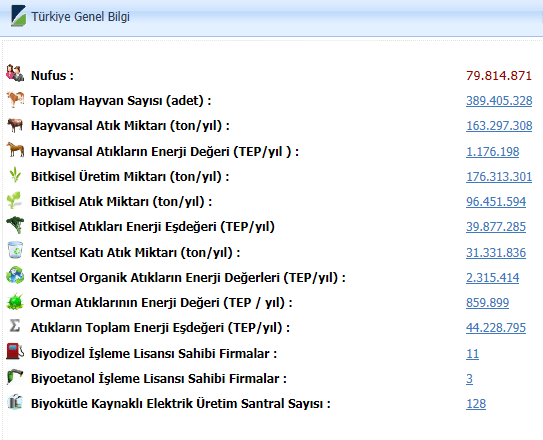Click the horse icon beside Hayvansal Atıkların Enerji Değeri

(x=15, y=149)
